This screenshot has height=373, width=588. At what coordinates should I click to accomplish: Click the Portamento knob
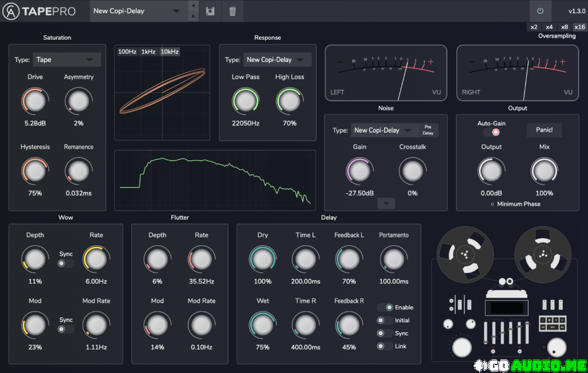pyautogui.click(x=394, y=259)
